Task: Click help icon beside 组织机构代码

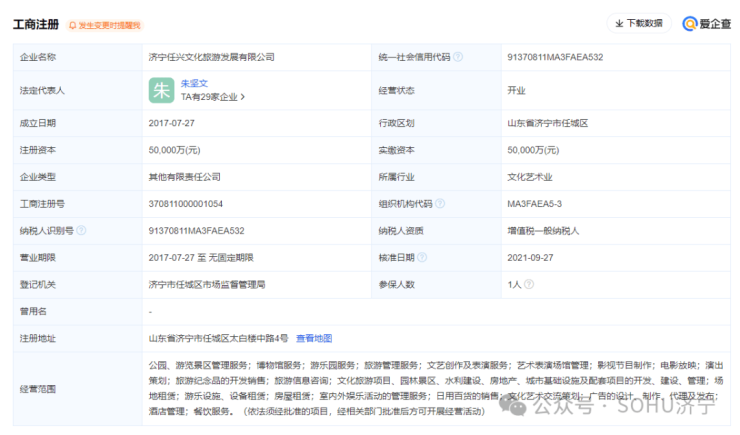Action: [440, 203]
